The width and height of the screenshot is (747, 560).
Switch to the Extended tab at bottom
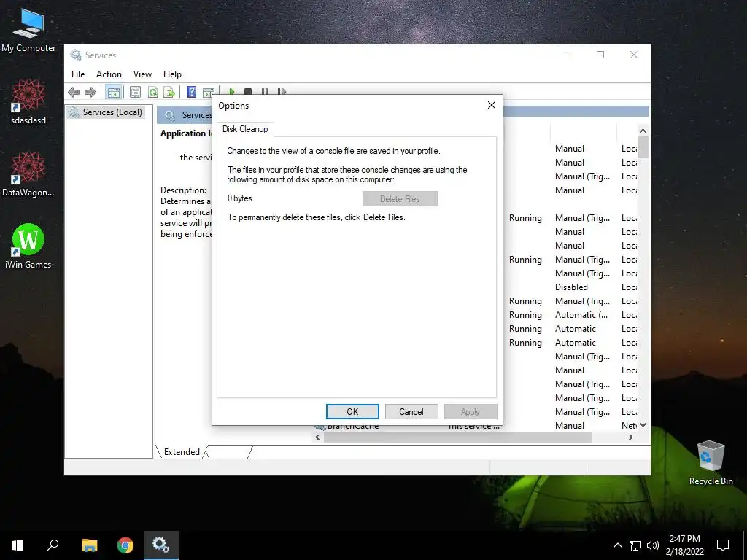pyautogui.click(x=182, y=452)
